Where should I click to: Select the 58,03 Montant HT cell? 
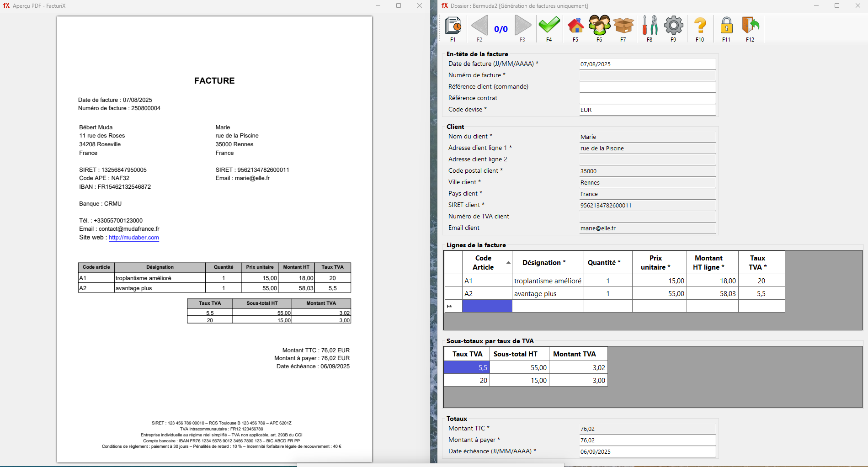click(x=712, y=294)
